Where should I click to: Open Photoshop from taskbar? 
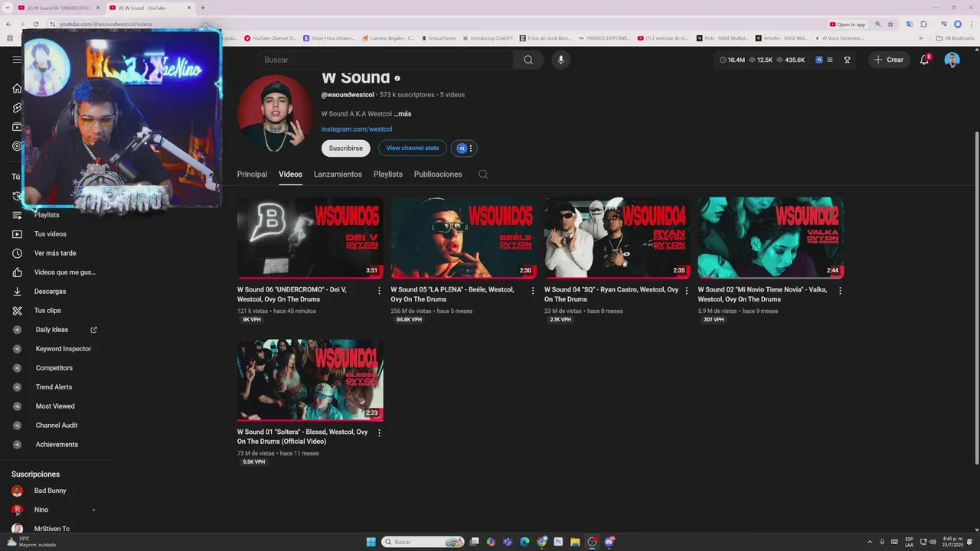pyautogui.click(x=558, y=542)
